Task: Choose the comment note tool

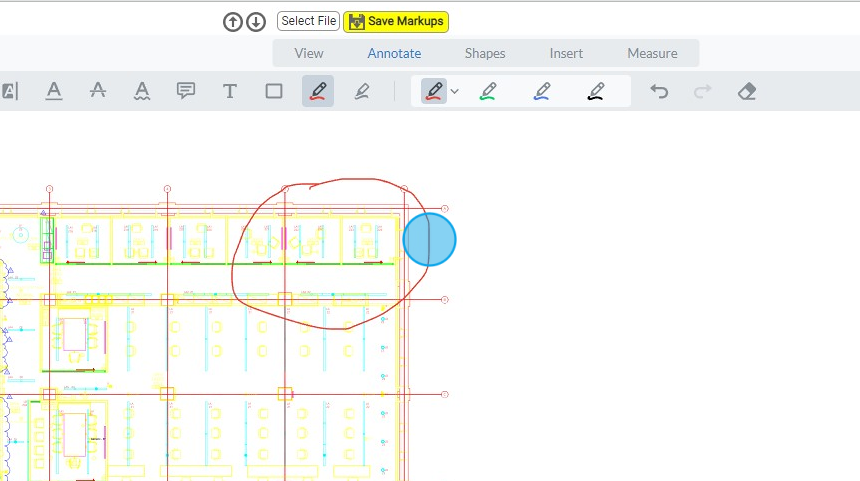Action: [186, 91]
